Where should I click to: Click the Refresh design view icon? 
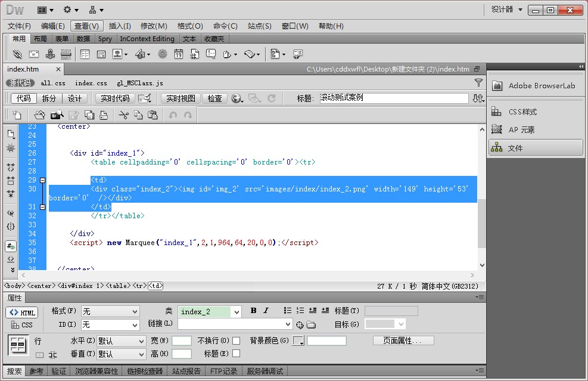click(272, 98)
